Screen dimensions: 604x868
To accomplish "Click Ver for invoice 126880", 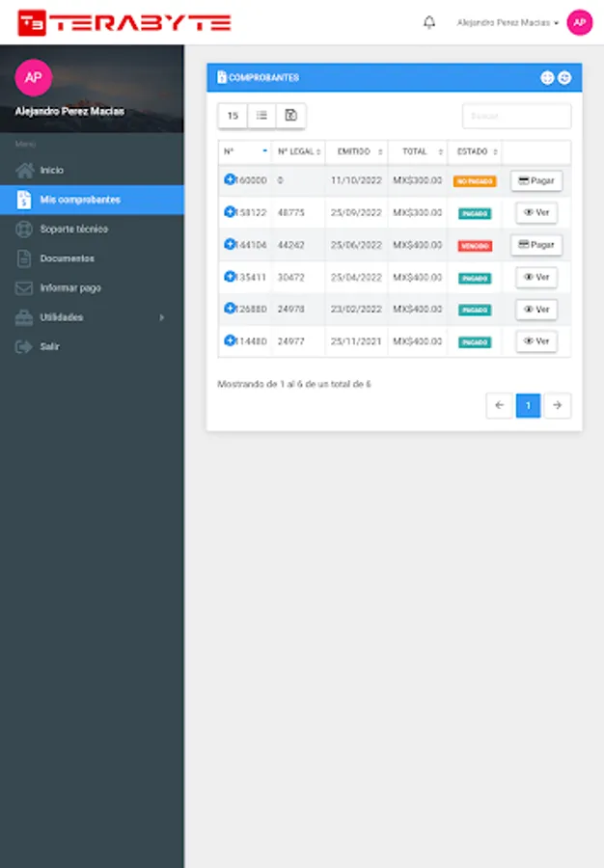I will pyautogui.click(x=535, y=310).
